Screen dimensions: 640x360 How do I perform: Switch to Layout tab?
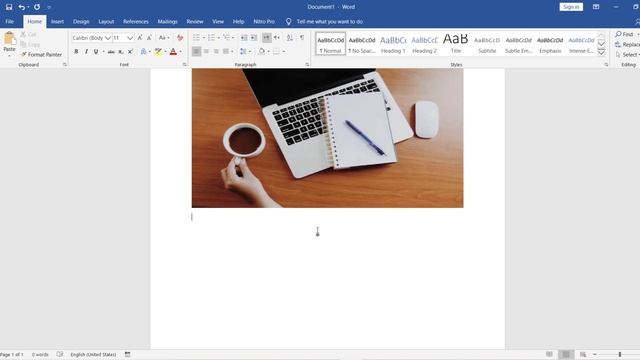click(106, 21)
